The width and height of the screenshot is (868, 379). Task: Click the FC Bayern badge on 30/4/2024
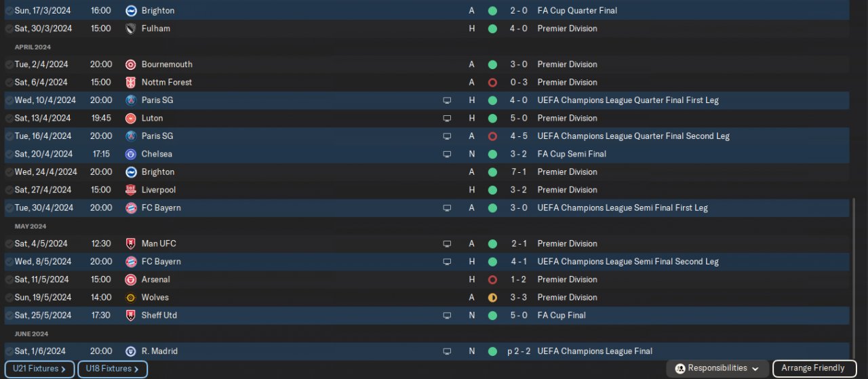(131, 208)
